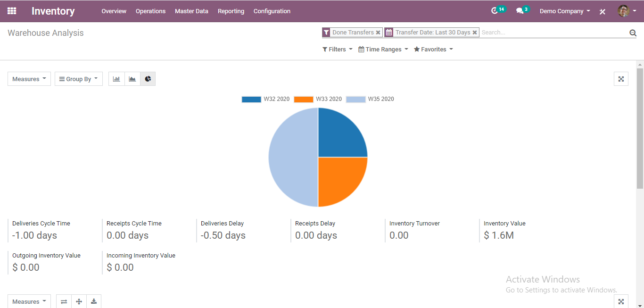Screen dimensions: 644x308
Task: Open the Reporting menu
Action: [x=231, y=11]
